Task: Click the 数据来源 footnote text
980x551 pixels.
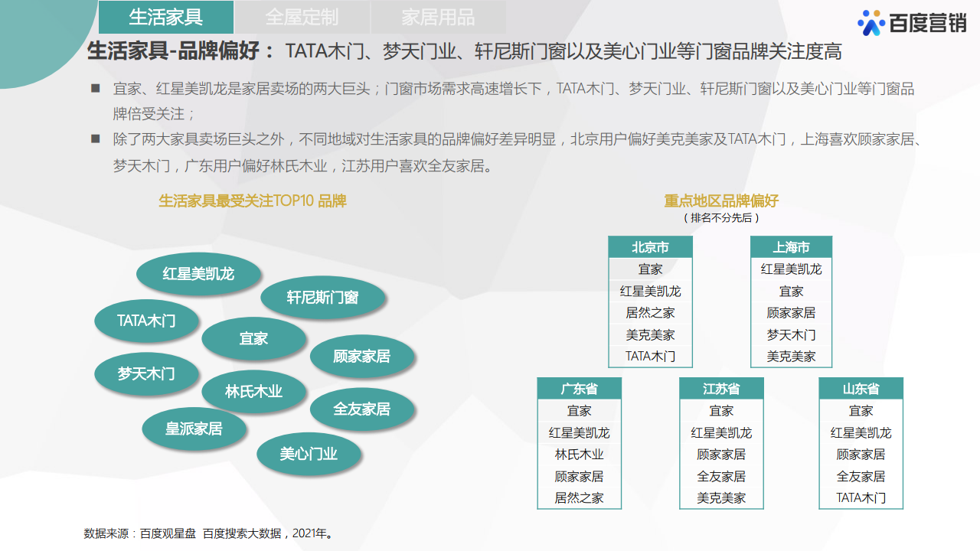Action: point(208,533)
